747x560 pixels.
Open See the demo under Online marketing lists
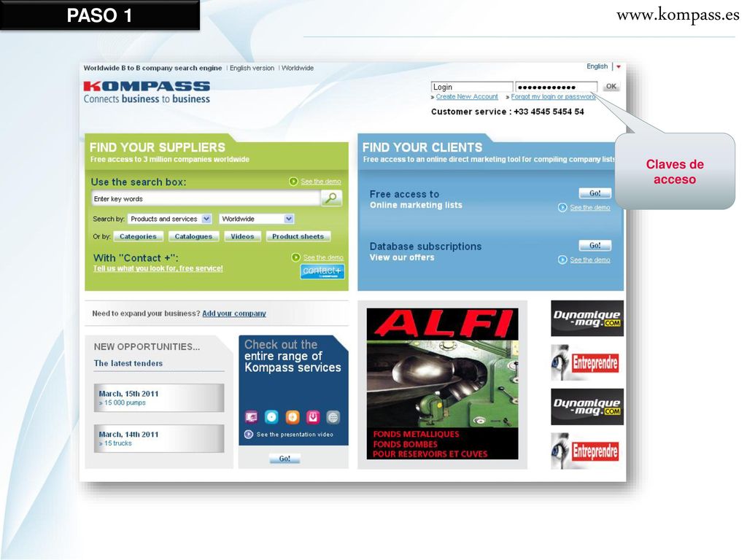coord(590,208)
